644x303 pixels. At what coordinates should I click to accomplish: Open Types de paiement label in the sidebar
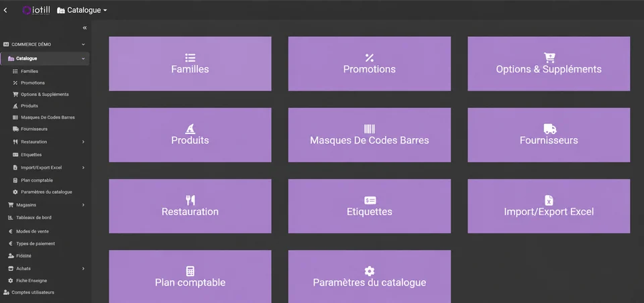coord(36,244)
